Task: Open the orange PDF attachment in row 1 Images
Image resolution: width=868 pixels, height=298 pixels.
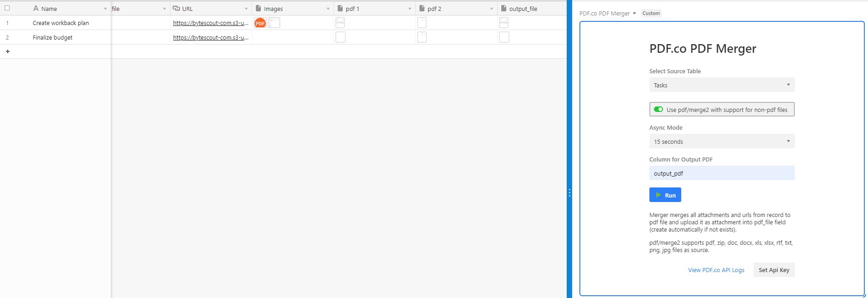Action: point(260,23)
